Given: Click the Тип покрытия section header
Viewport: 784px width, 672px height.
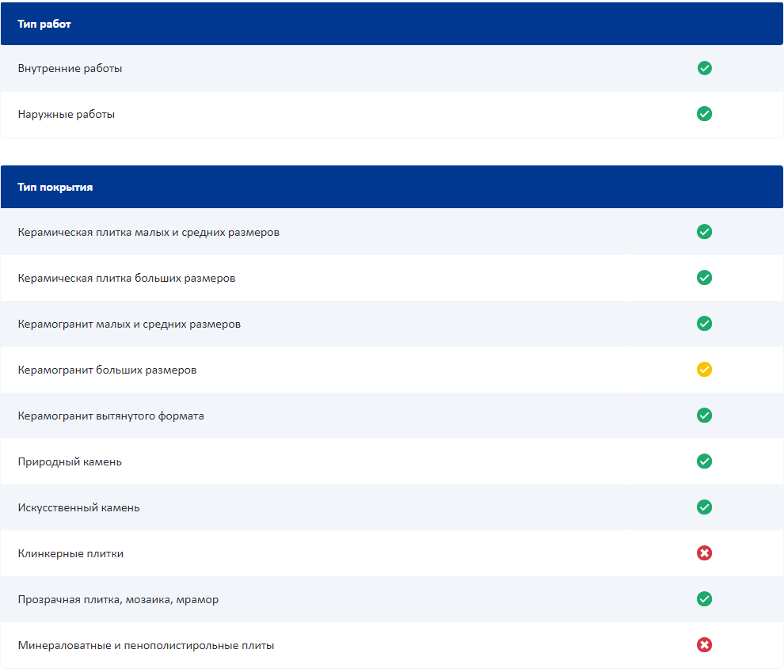Looking at the screenshot, I should [x=55, y=188].
